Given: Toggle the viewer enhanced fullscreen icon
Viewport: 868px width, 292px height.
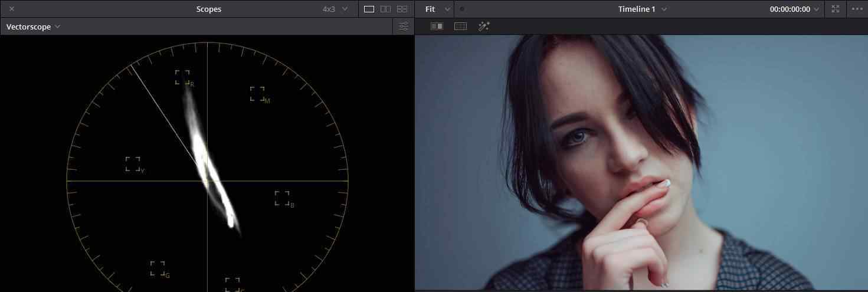Looking at the screenshot, I should 835,9.
